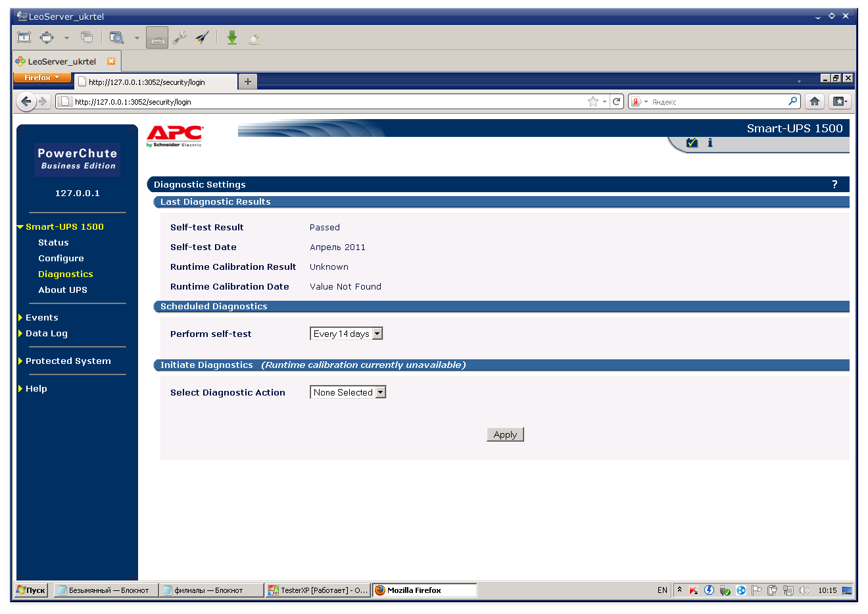Open the wrench tools icon
868x614 pixels.
pyautogui.click(x=180, y=38)
